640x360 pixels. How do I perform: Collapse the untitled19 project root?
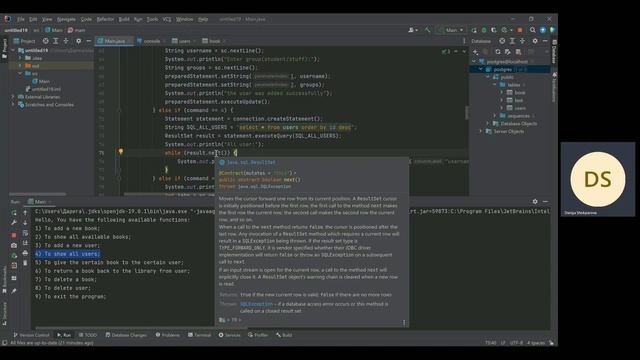(13, 50)
